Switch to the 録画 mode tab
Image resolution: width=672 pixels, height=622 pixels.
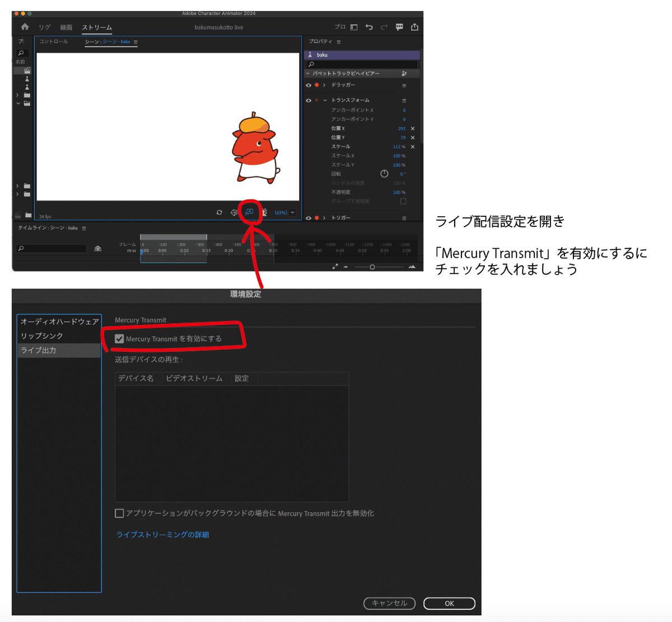66,27
